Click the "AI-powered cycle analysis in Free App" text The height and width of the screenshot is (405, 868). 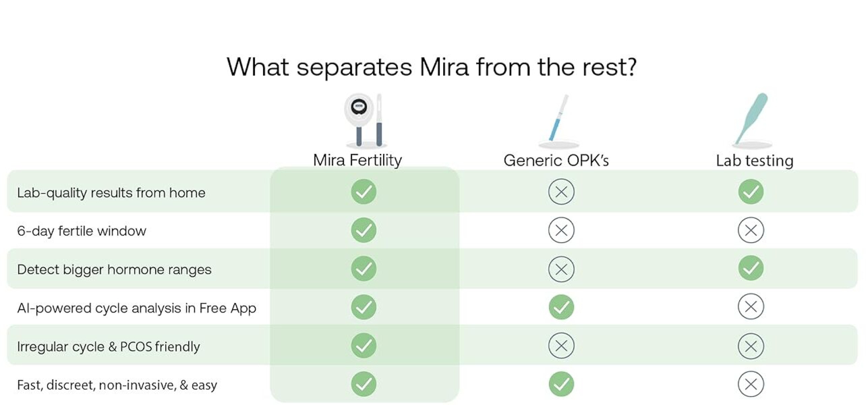point(137,308)
